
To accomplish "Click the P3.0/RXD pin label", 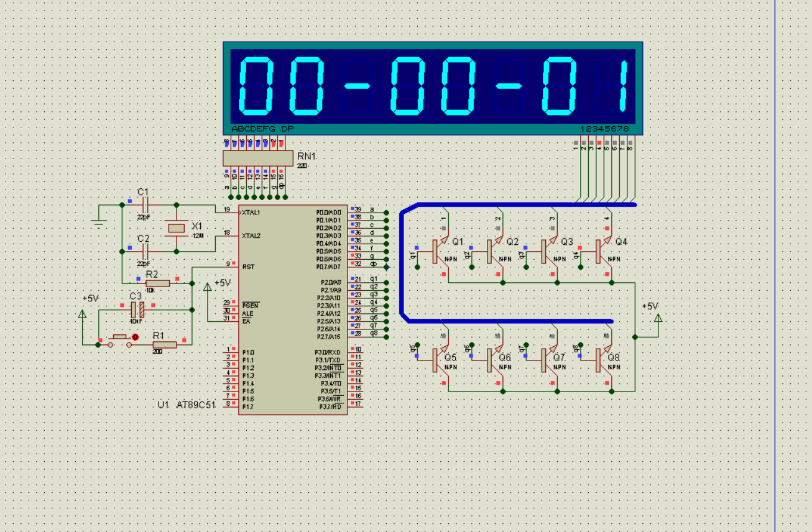I will 328,352.
